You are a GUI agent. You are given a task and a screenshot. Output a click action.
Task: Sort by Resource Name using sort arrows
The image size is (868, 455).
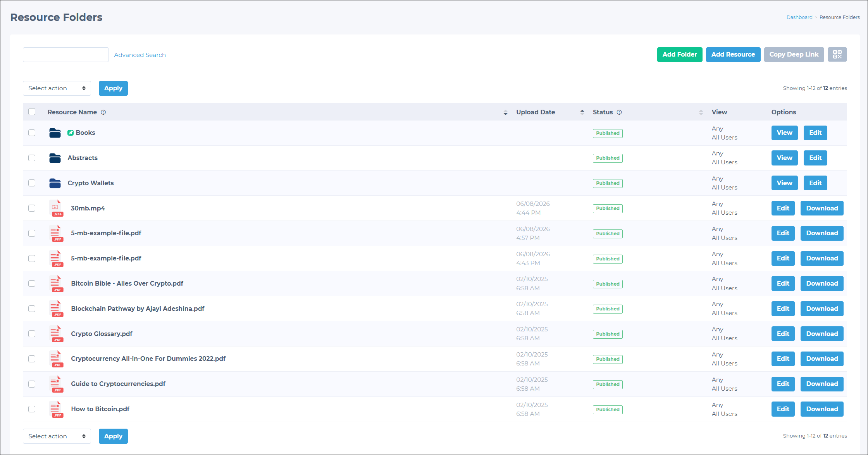pos(505,112)
